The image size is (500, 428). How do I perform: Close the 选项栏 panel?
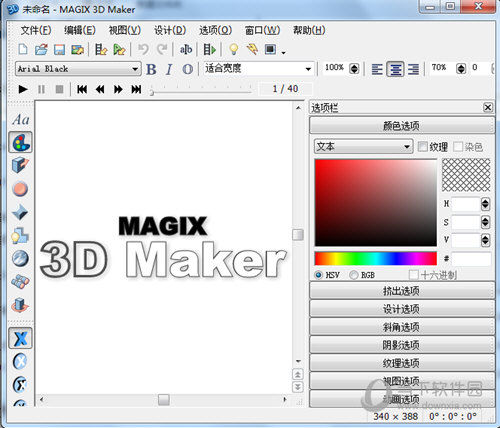tap(488, 107)
